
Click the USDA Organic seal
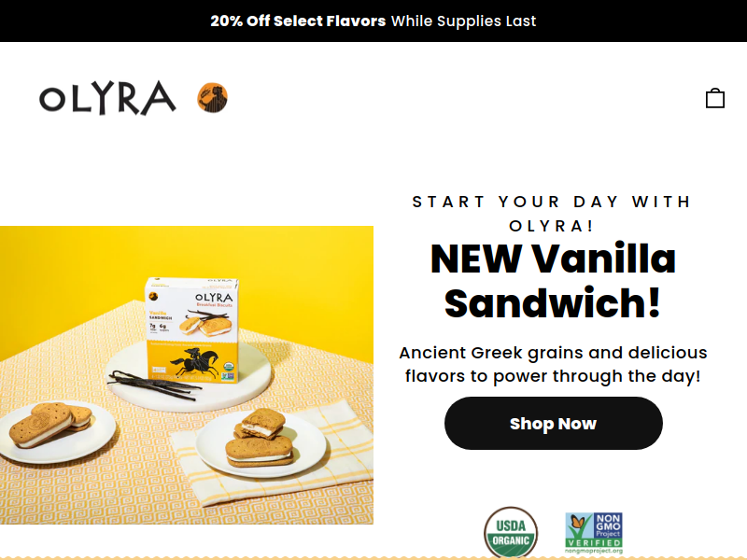coord(511,532)
